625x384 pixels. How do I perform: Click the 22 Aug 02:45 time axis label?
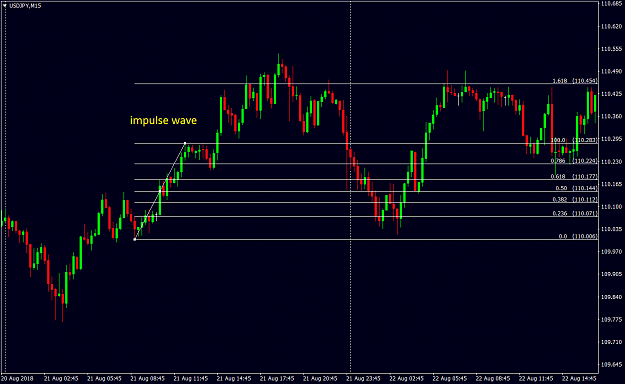point(407,378)
